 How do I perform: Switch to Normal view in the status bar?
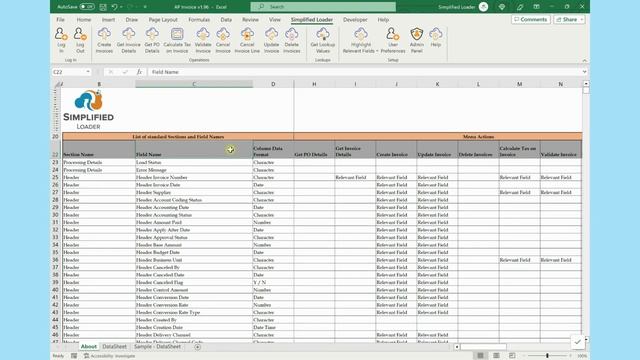[x=480, y=356]
